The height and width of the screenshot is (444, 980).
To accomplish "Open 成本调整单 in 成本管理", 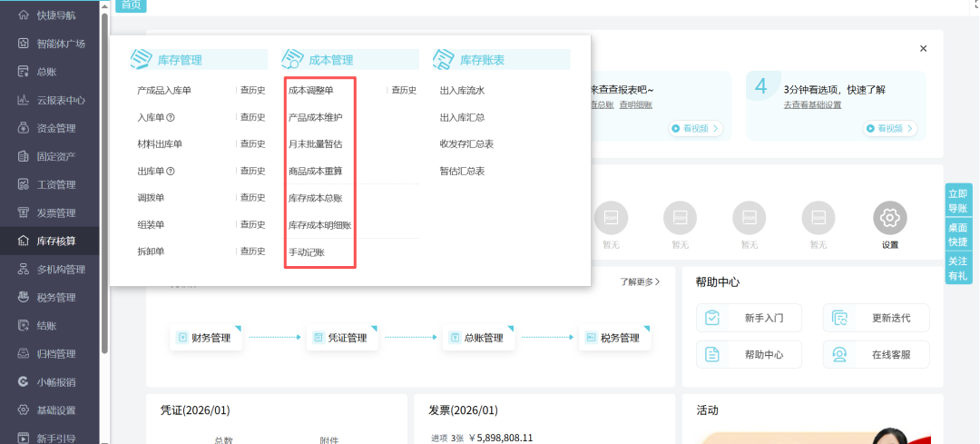I will point(310,91).
